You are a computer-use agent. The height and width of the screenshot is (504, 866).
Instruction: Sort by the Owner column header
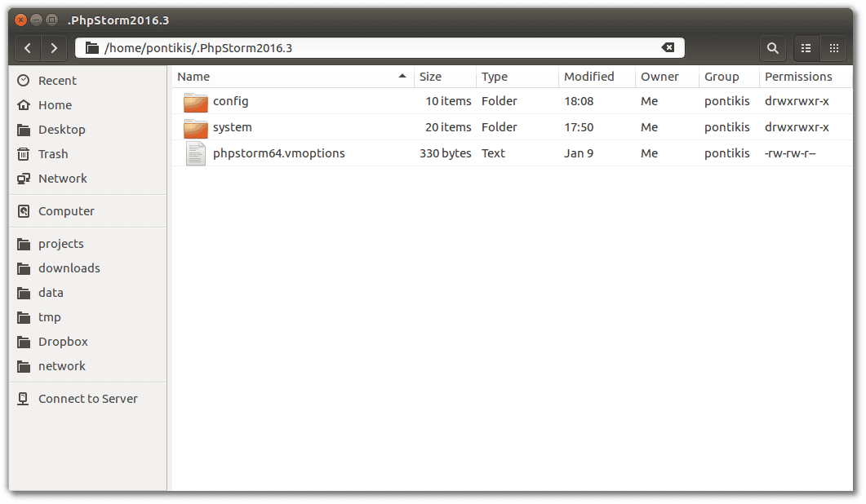click(x=667, y=77)
